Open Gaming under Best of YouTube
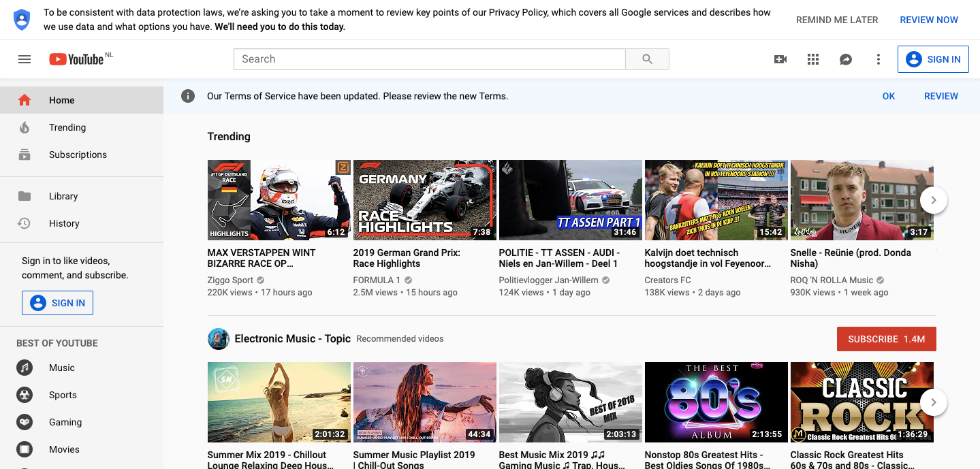 tap(82, 422)
